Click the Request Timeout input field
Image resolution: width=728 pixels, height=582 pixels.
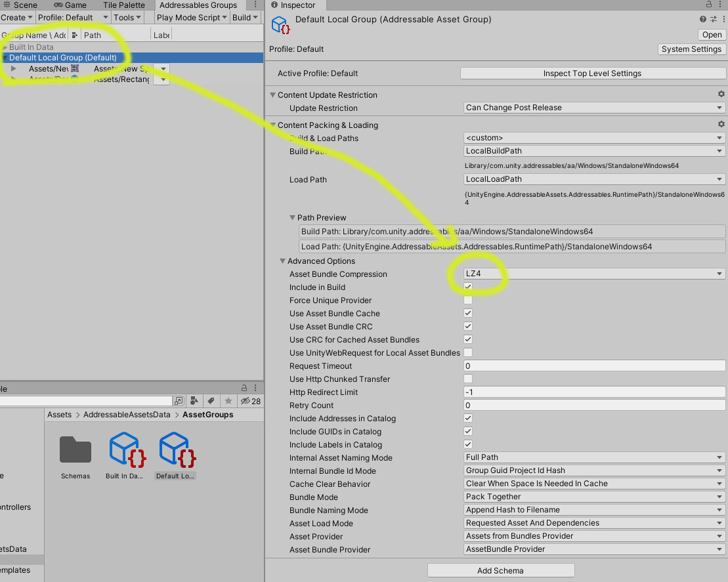[x=594, y=365]
